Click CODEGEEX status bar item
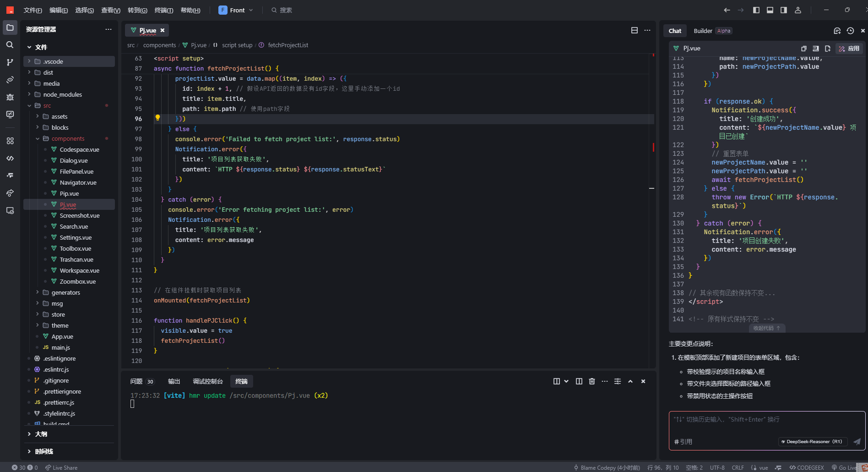The width and height of the screenshot is (868, 472). click(x=807, y=467)
